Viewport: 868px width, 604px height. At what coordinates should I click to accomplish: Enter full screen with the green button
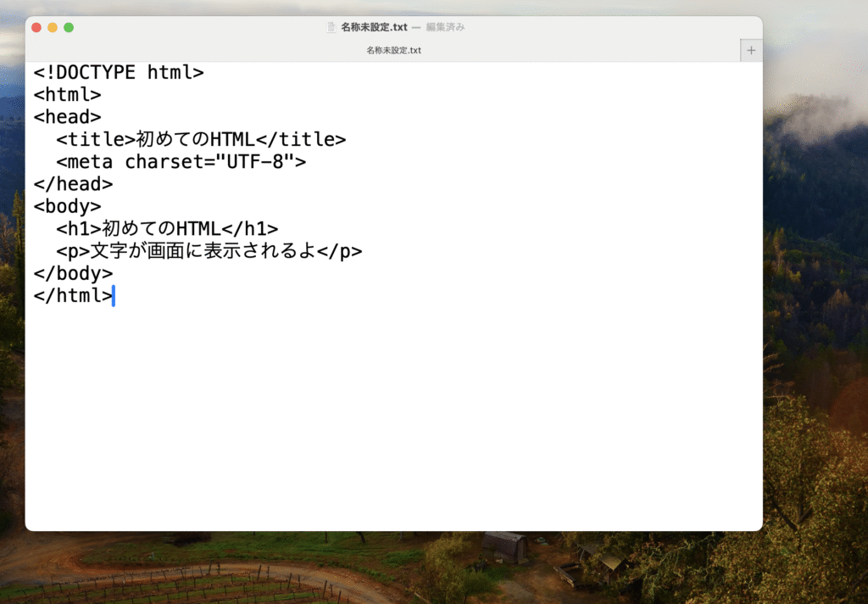coord(69,27)
